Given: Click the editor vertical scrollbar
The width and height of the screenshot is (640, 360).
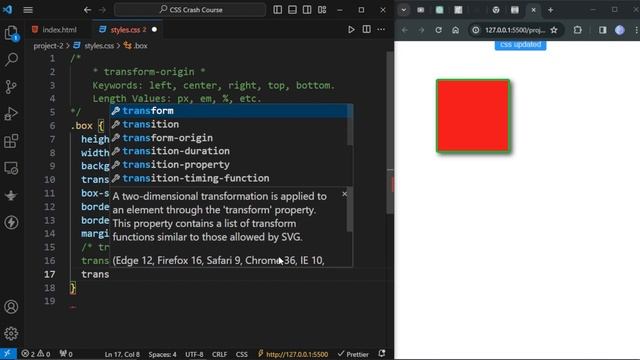Looking at the screenshot, I should click(390, 133).
